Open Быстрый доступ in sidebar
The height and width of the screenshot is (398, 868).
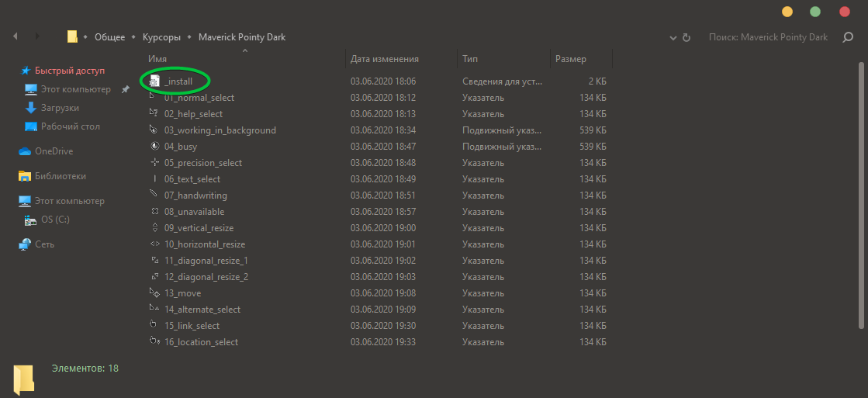(70, 71)
